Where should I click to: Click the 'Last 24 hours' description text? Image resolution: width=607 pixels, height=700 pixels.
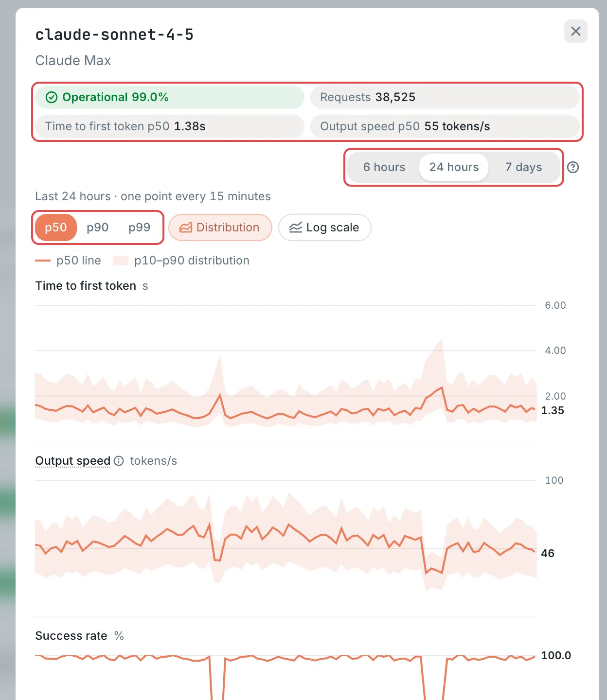pos(153,196)
